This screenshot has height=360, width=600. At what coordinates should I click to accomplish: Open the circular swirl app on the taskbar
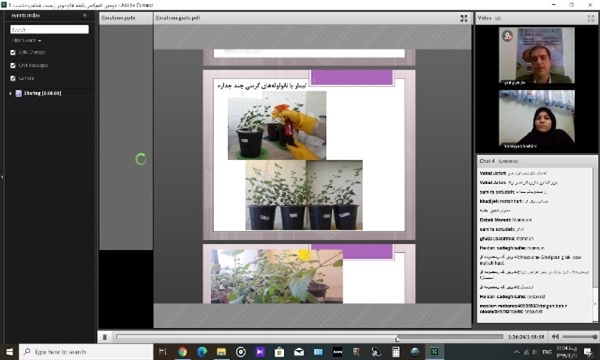(x=241, y=352)
